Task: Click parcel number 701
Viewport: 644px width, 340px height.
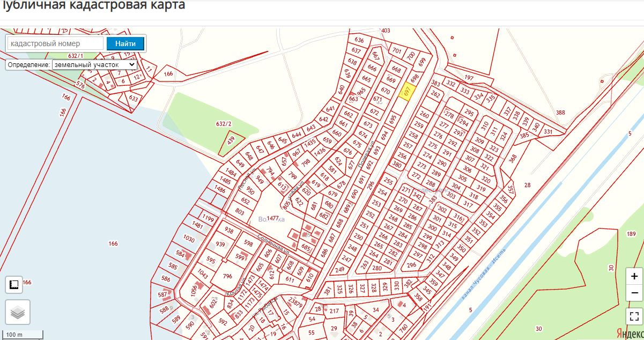Action: pyautogui.click(x=397, y=51)
